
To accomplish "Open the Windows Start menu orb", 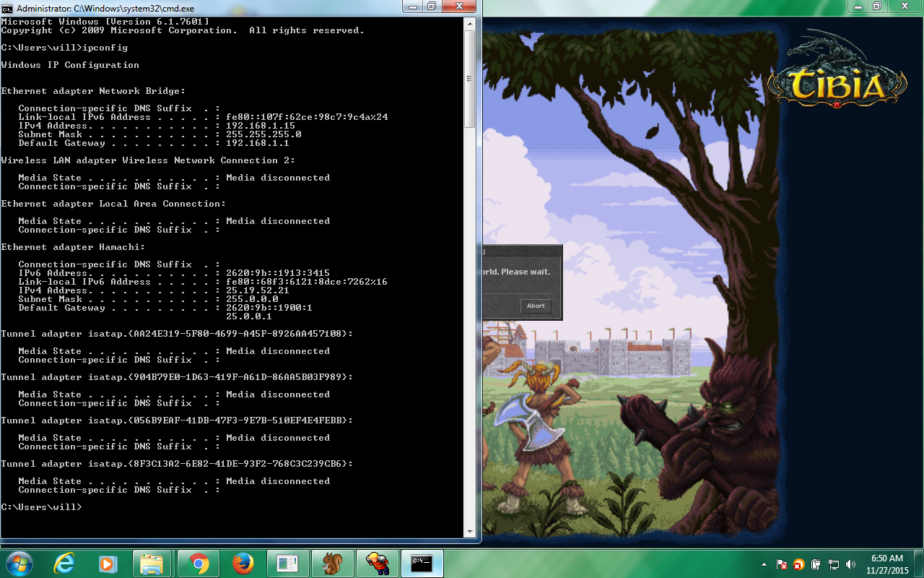I will [x=18, y=563].
